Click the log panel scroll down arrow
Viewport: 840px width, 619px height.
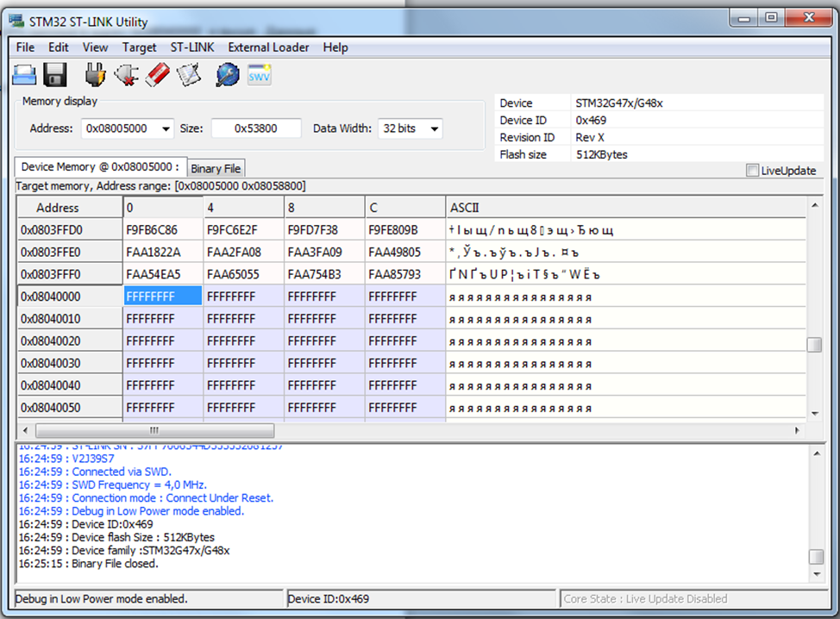817,574
